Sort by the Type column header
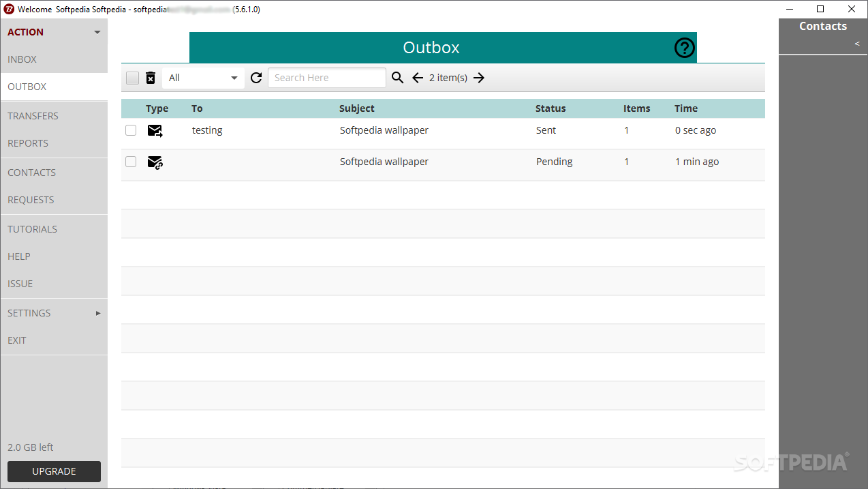The width and height of the screenshot is (868, 489). pyautogui.click(x=157, y=108)
